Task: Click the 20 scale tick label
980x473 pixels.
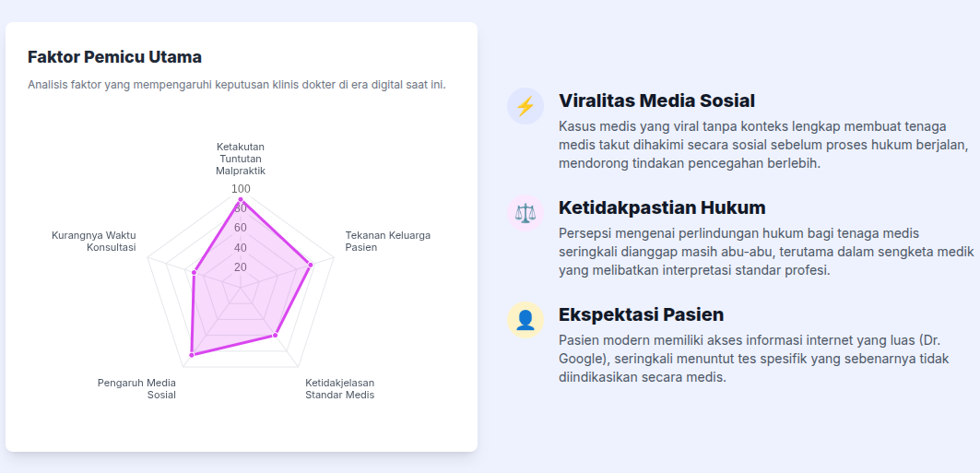Action: [241, 267]
